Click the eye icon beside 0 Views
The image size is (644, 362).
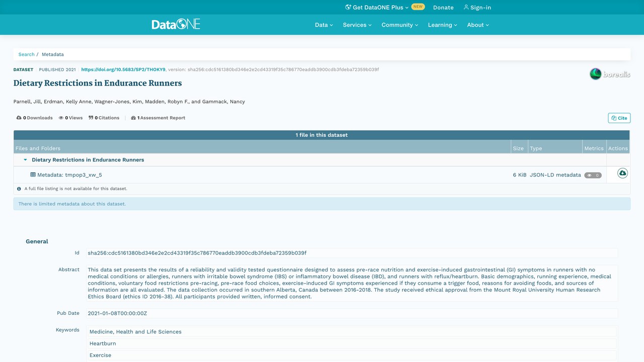[61, 118]
